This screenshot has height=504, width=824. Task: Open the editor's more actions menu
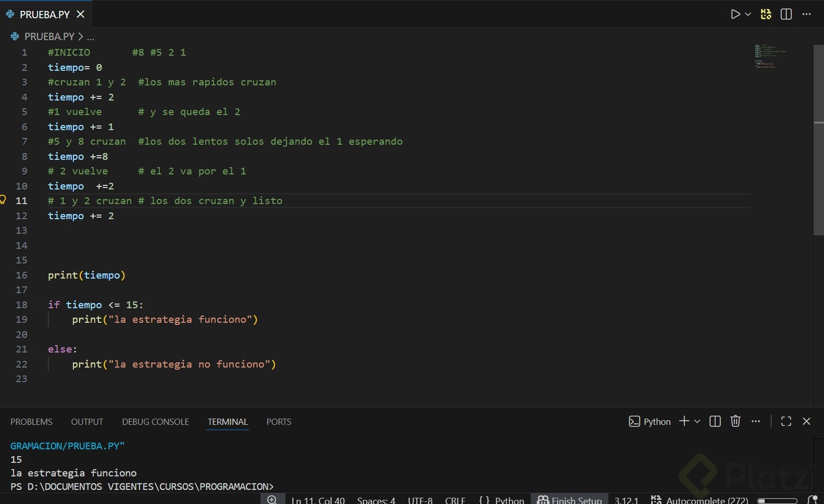[806, 15]
